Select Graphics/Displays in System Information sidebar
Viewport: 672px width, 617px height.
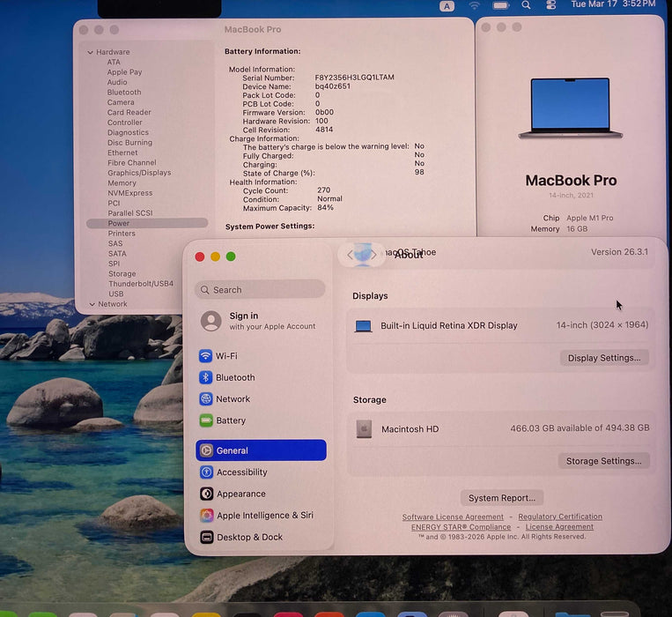[139, 173]
